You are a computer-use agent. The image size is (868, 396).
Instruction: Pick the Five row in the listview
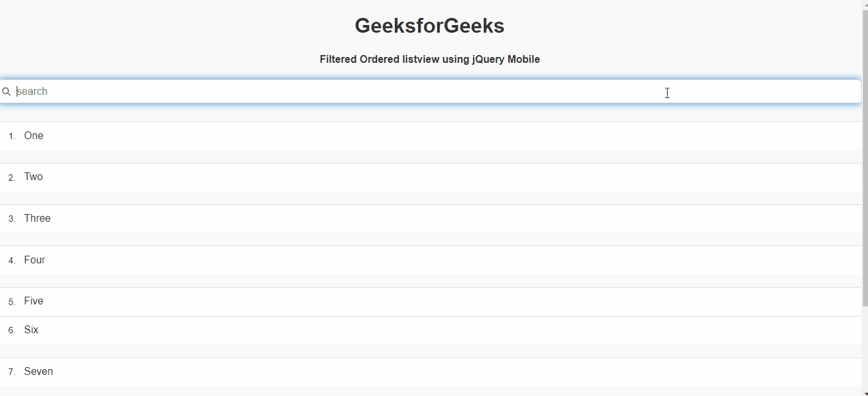click(34, 301)
